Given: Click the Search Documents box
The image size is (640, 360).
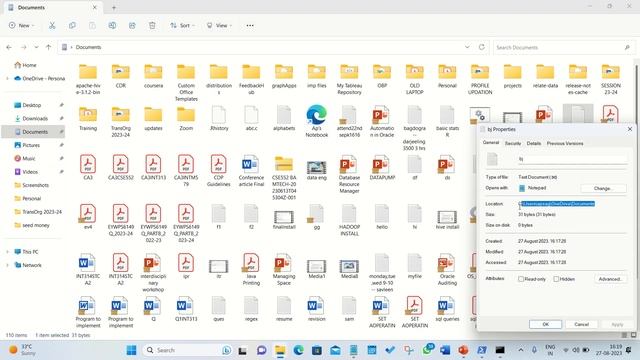Looking at the screenshot, I should coord(563,47).
